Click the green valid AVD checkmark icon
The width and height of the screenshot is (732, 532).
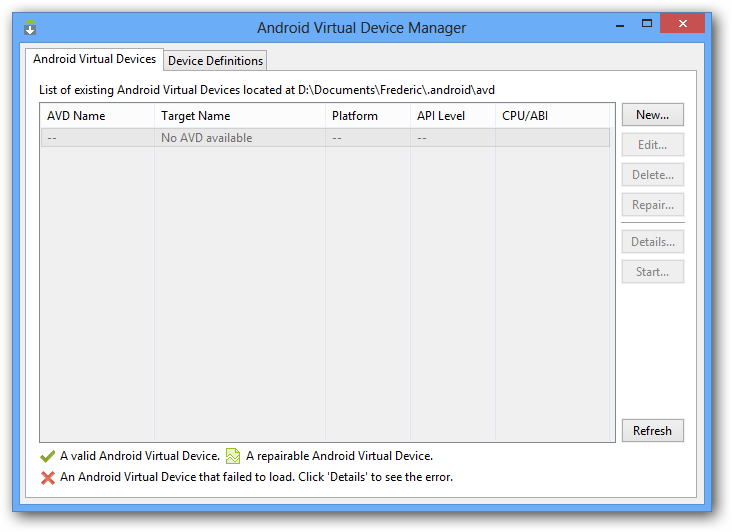point(48,457)
